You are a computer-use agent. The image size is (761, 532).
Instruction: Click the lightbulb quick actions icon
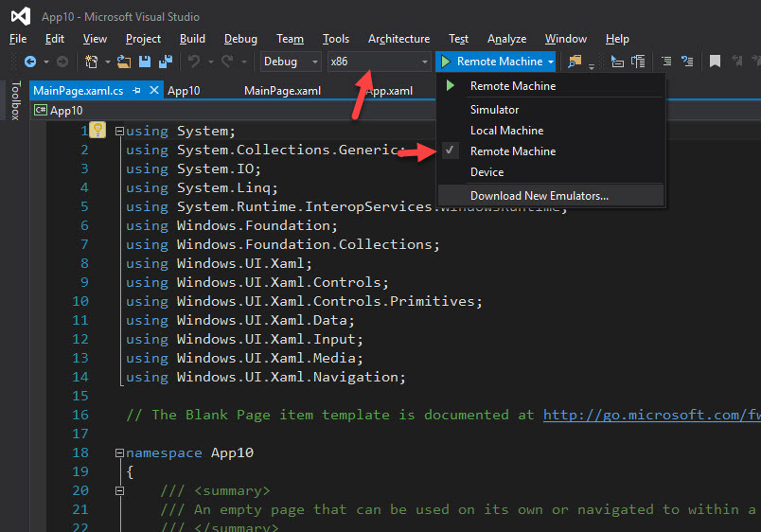97,130
